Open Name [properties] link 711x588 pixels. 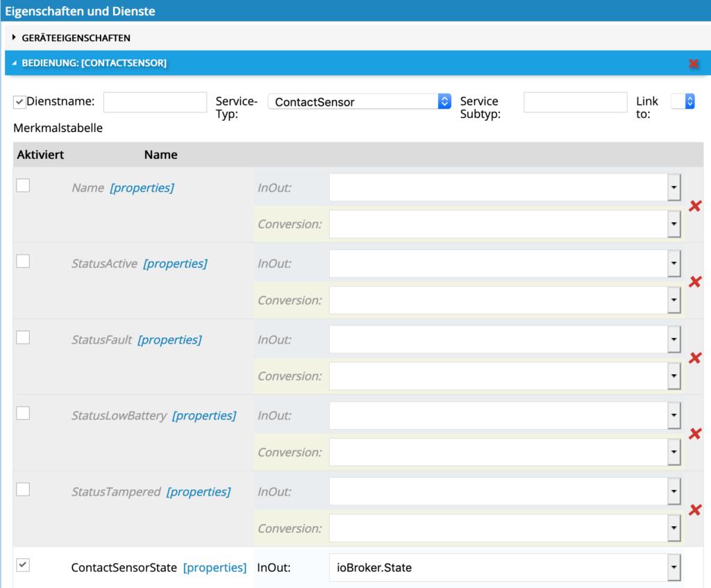(142, 187)
